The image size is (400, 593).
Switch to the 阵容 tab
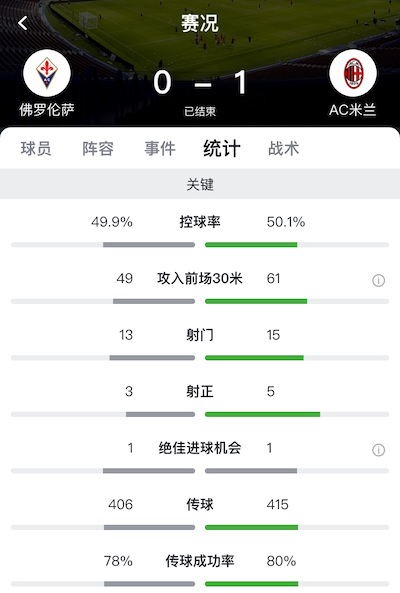98,148
